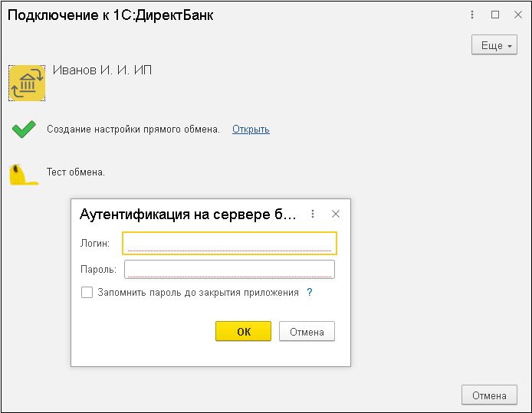Click Отмена in the authentication dialog
This screenshot has height=413, width=532.
[307, 331]
